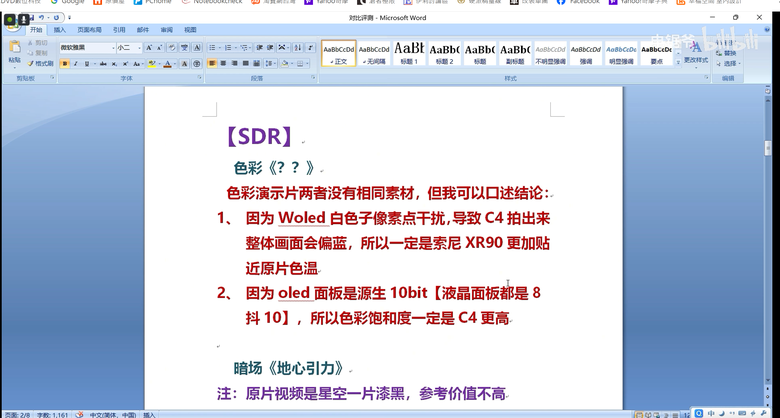Expand the Styles gallery More arrow
780x418 pixels.
click(678, 62)
